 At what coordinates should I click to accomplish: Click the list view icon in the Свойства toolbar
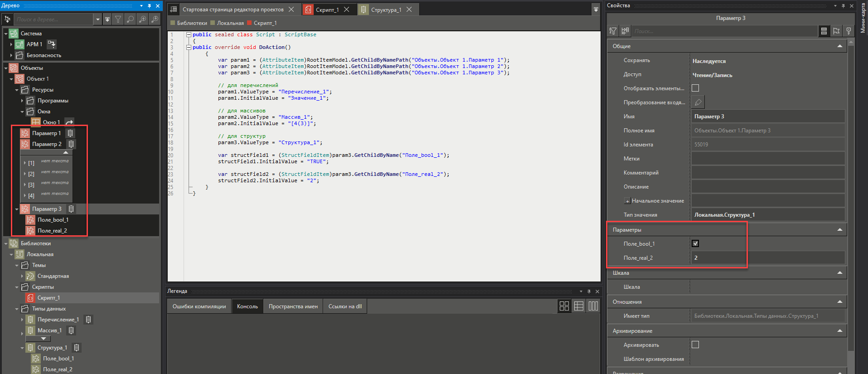tap(824, 31)
